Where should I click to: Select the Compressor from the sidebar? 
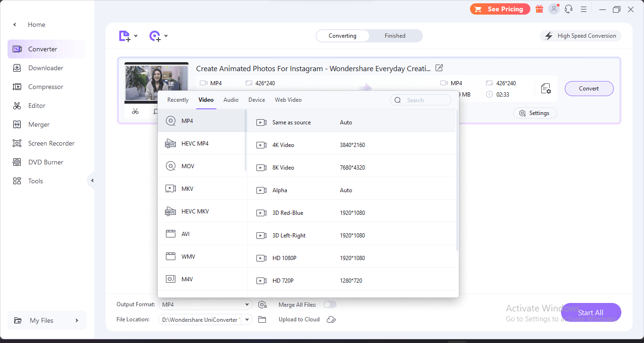(x=48, y=86)
